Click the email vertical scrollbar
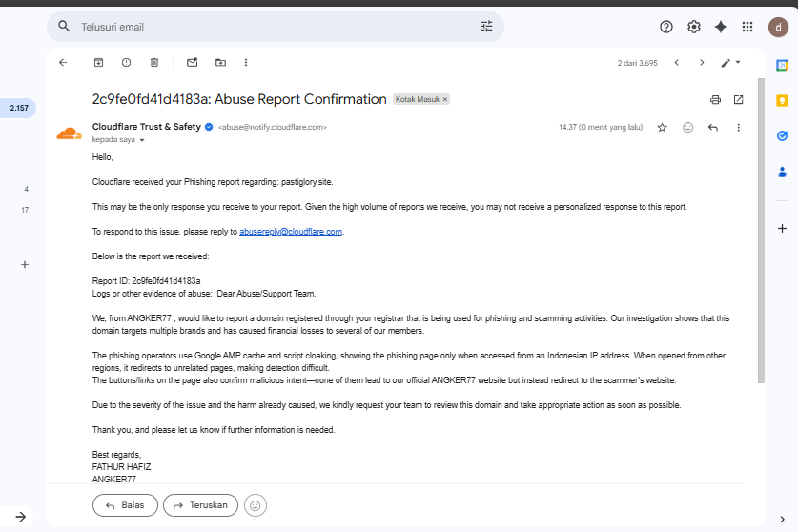 (x=761, y=230)
